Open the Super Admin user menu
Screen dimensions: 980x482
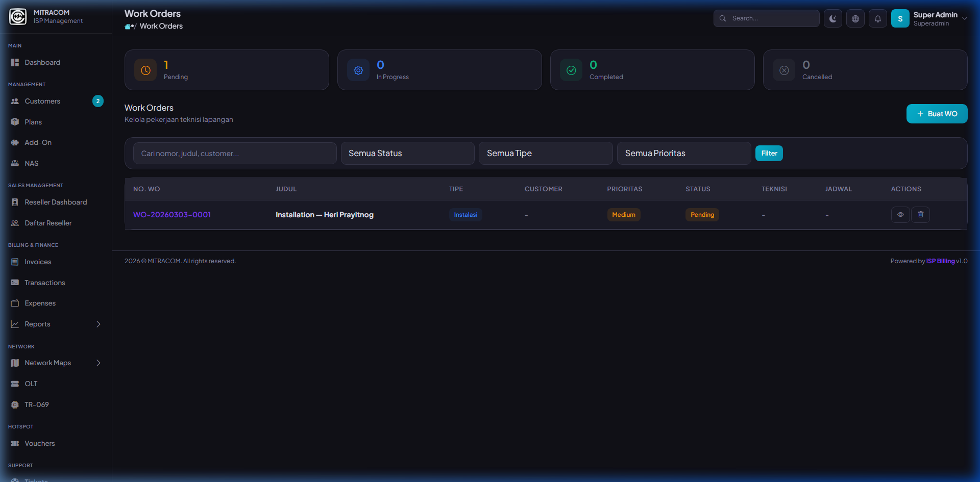click(929, 19)
